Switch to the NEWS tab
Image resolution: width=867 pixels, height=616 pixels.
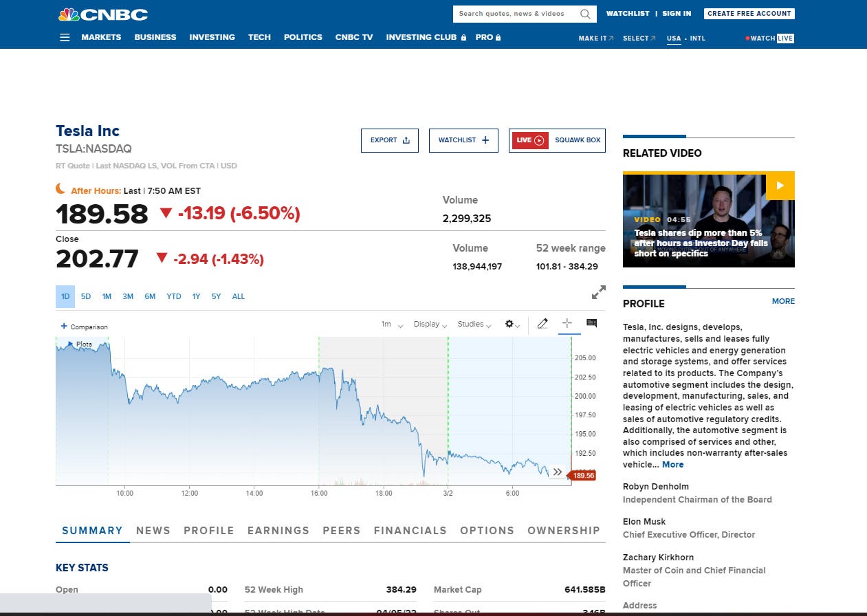tap(153, 531)
